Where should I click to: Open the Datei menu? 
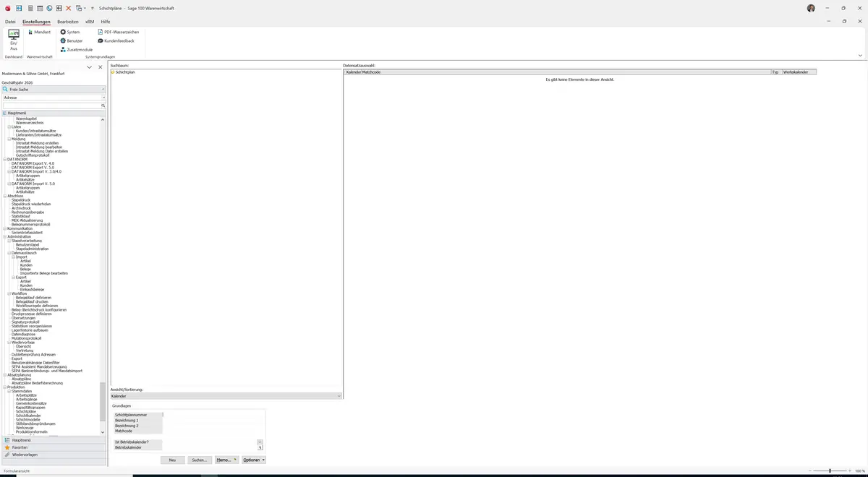click(10, 22)
